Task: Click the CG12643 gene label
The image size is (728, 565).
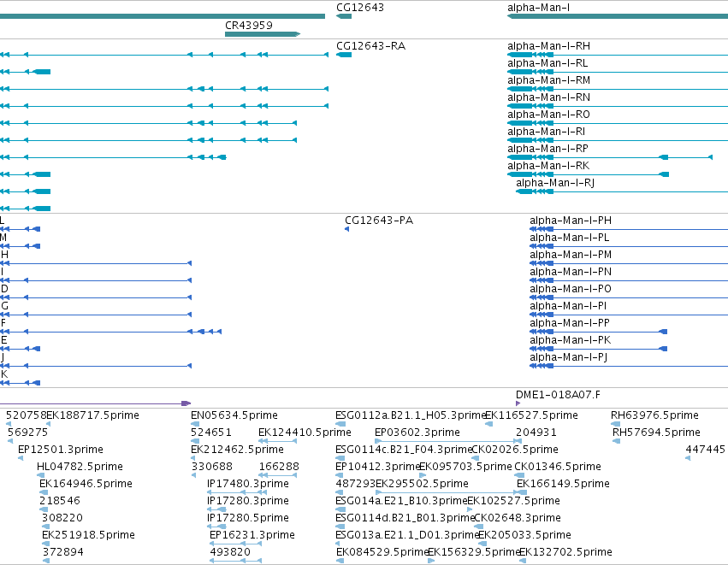Action: [360, 8]
